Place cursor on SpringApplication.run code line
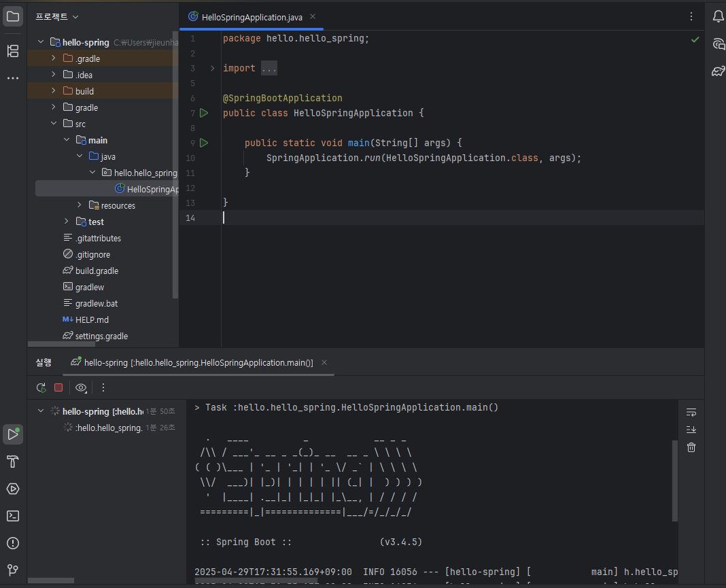This screenshot has height=588, width=726. 423,158
